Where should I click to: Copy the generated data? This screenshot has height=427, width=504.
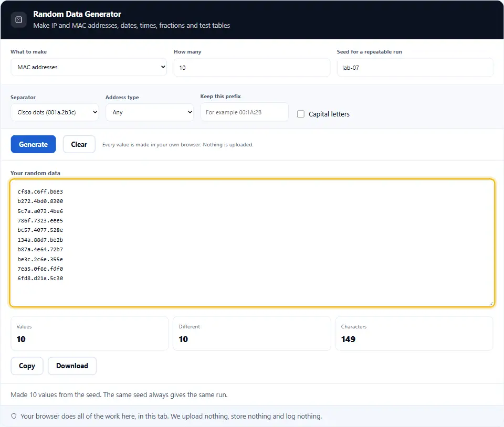[x=27, y=366]
